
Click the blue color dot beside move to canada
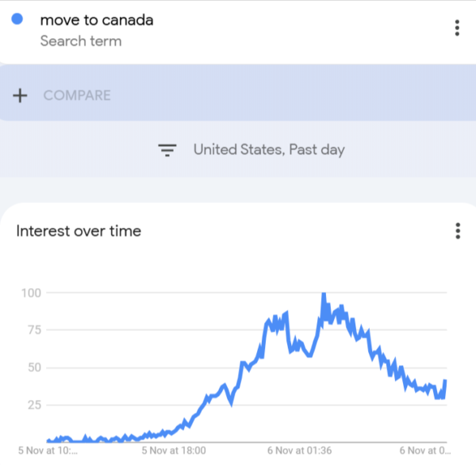(x=17, y=19)
